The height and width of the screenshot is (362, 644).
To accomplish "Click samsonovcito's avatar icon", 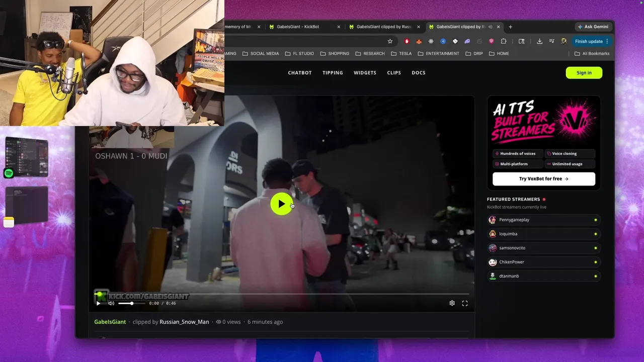I will click(493, 248).
